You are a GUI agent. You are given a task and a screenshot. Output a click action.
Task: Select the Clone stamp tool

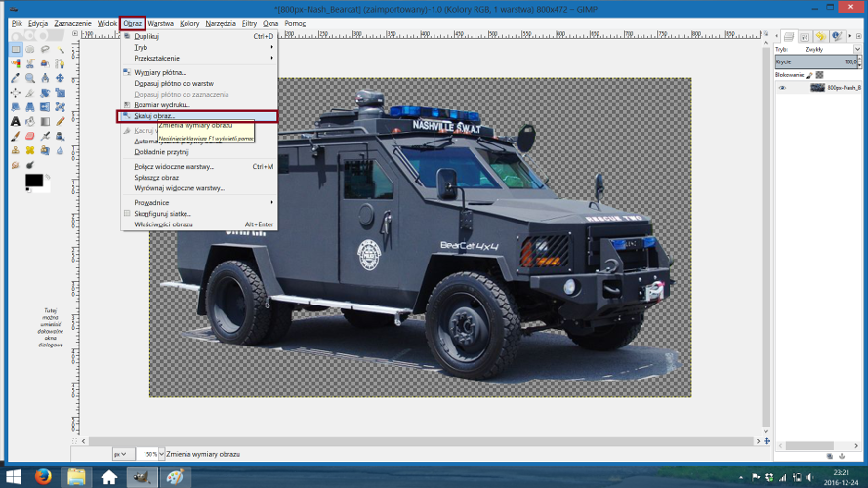click(x=16, y=150)
